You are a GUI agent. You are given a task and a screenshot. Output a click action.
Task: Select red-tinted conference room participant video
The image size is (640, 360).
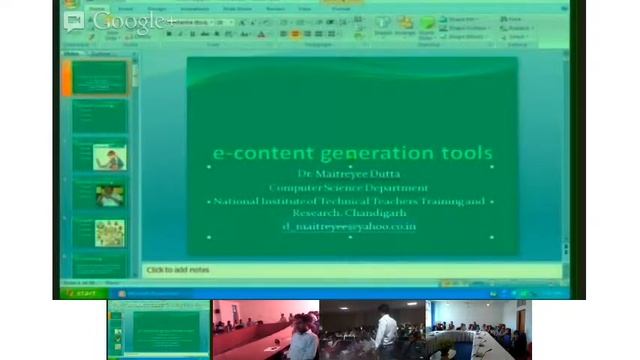(266, 330)
